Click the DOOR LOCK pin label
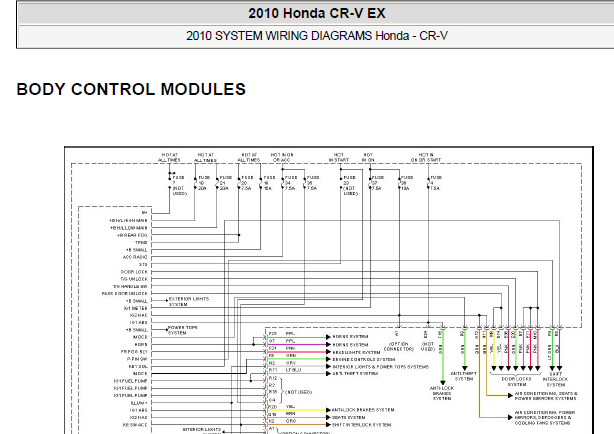 [134, 272]
